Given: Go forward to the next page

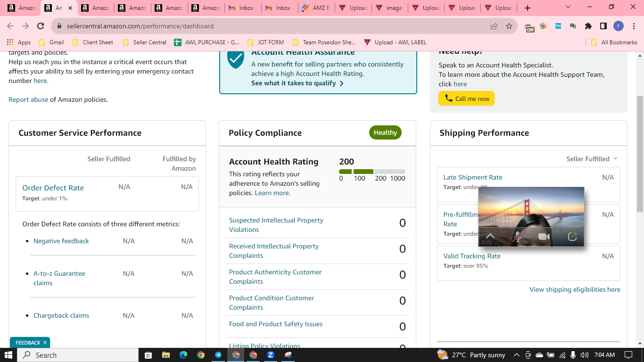Looking at the screenshot, I should [25, 26].
